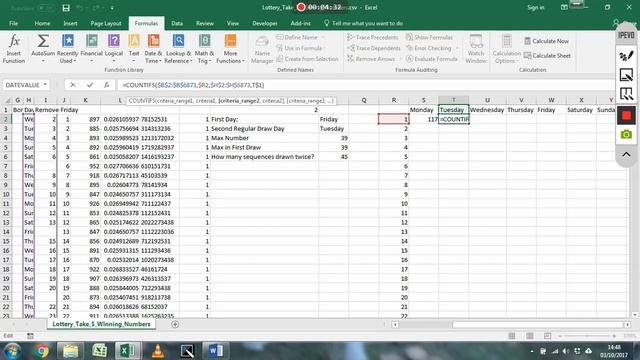The width and height of the screenshot is (640, 360).
Task: Open Calculation Options
Action: pos(507,49)
